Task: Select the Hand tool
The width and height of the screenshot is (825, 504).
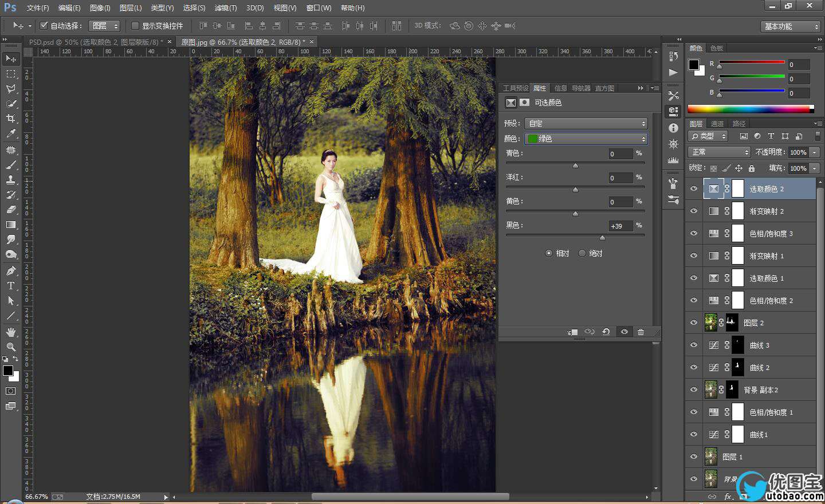Action: click(x=11, y=332)
